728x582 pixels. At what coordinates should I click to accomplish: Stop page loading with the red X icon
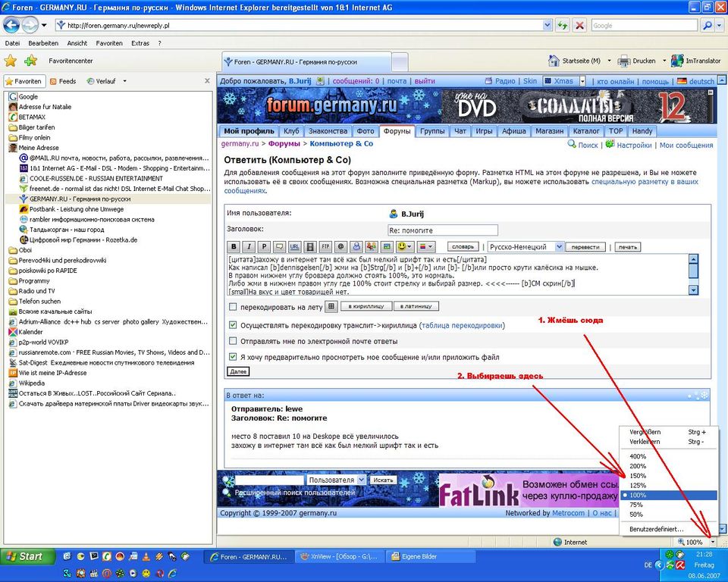click(x=579, y=26)
